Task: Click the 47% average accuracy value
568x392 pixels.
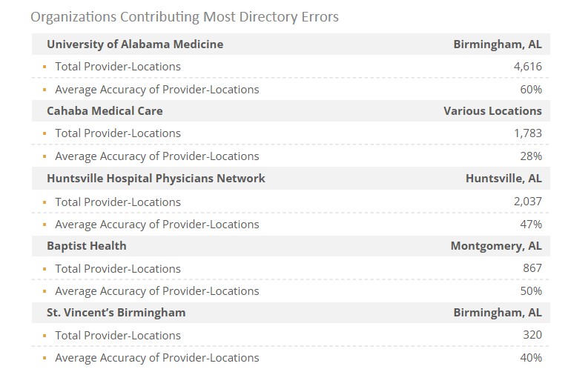Action: click(531, 224)
